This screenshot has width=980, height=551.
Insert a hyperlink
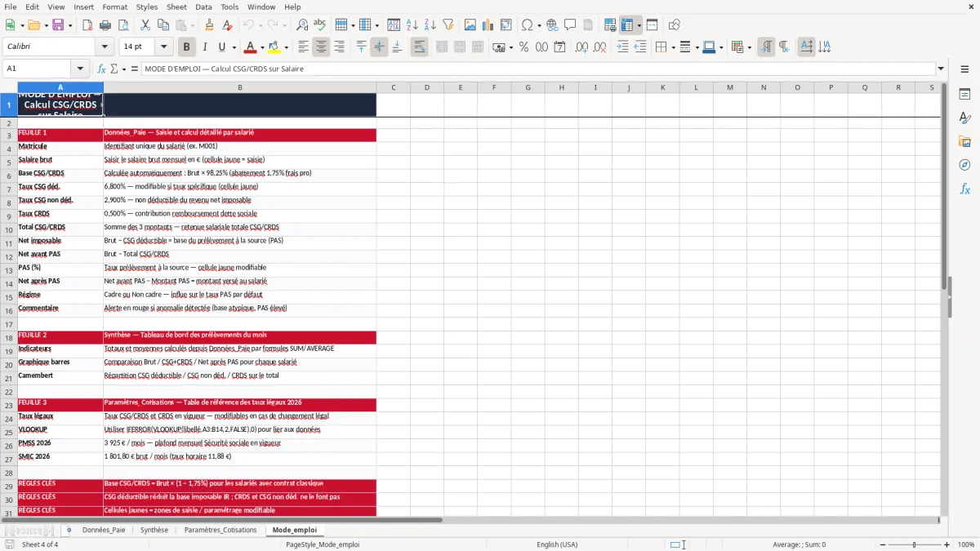point(552,25)
